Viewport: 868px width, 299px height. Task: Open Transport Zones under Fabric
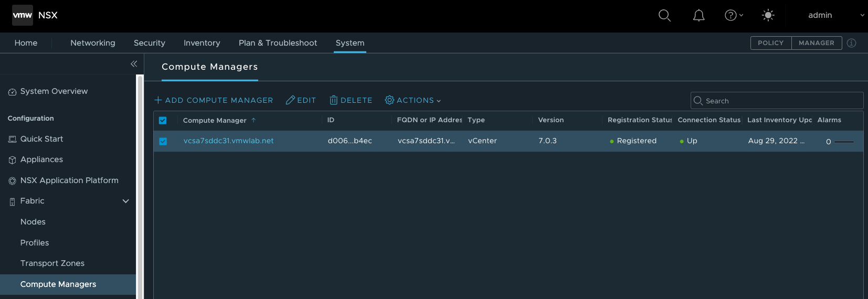(x=52, y=263)
